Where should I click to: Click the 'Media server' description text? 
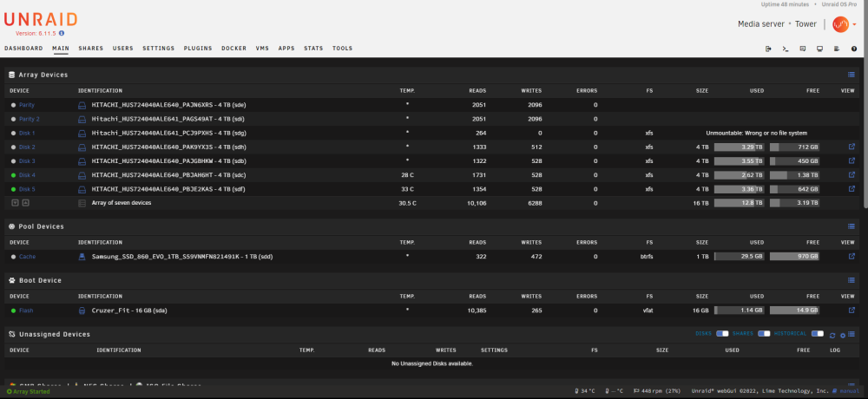coord(760,23)
